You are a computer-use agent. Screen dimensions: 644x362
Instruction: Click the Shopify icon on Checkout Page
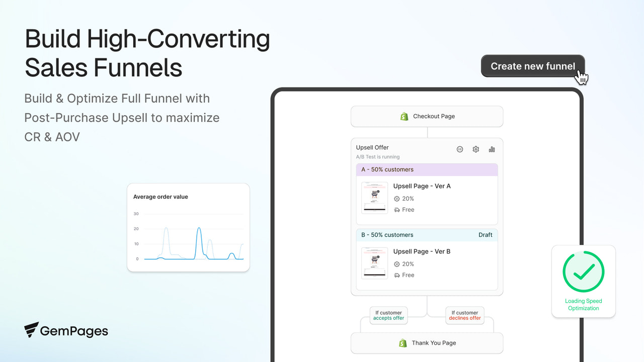click(x=405, y=116)
